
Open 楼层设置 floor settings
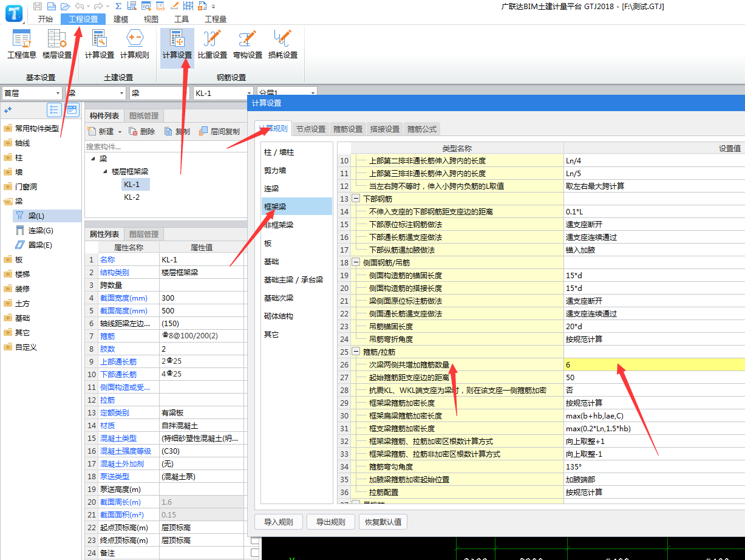tap(57, 45)
